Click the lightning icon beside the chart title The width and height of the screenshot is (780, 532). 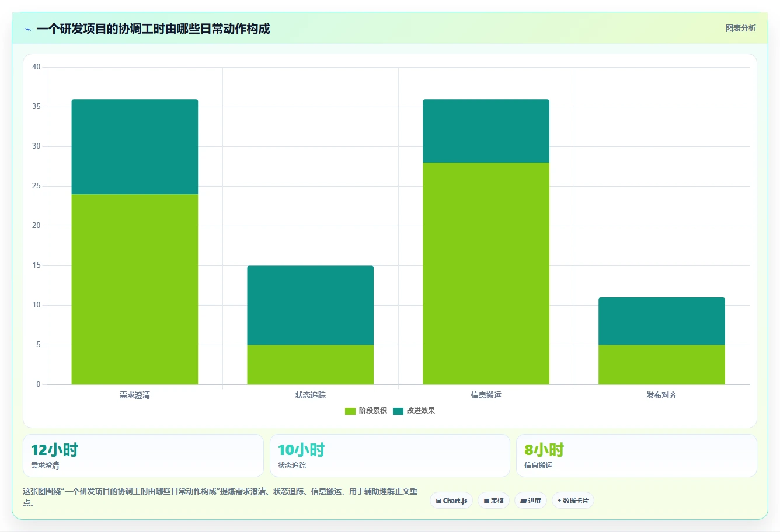point(27,29)
